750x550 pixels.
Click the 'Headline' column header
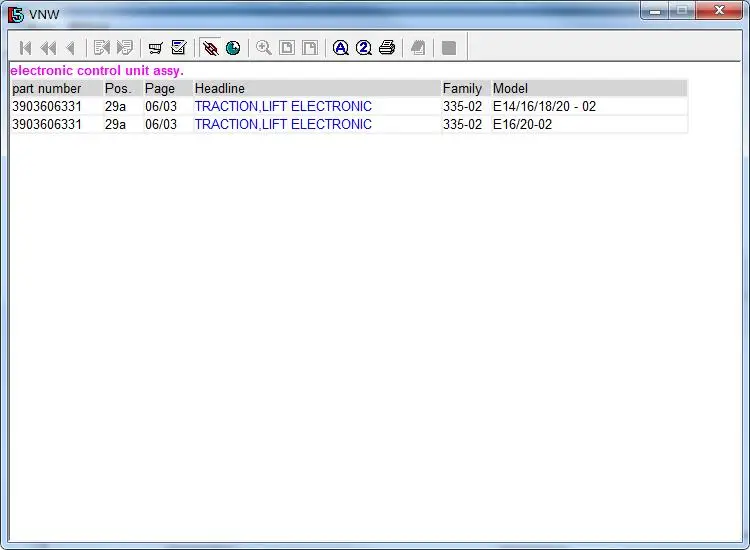pos(317,88)
